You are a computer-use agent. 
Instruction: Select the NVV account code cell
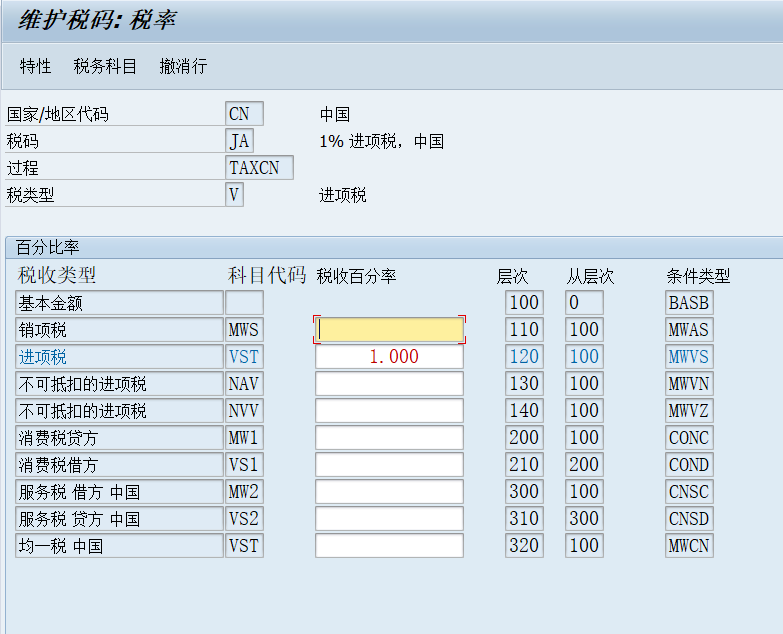click(244, 410)
